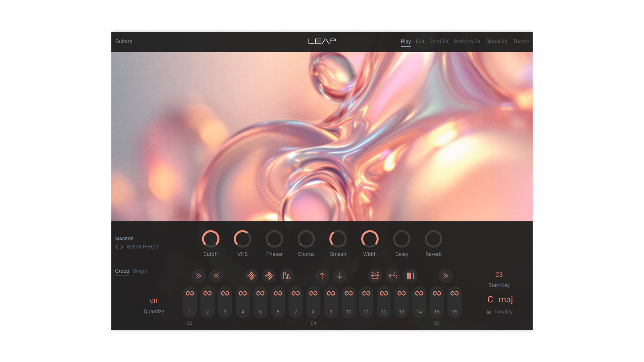Viewport: 644px width, 362px height.
Task: Click the reverse arrow icon
Action: click(392, 276)
